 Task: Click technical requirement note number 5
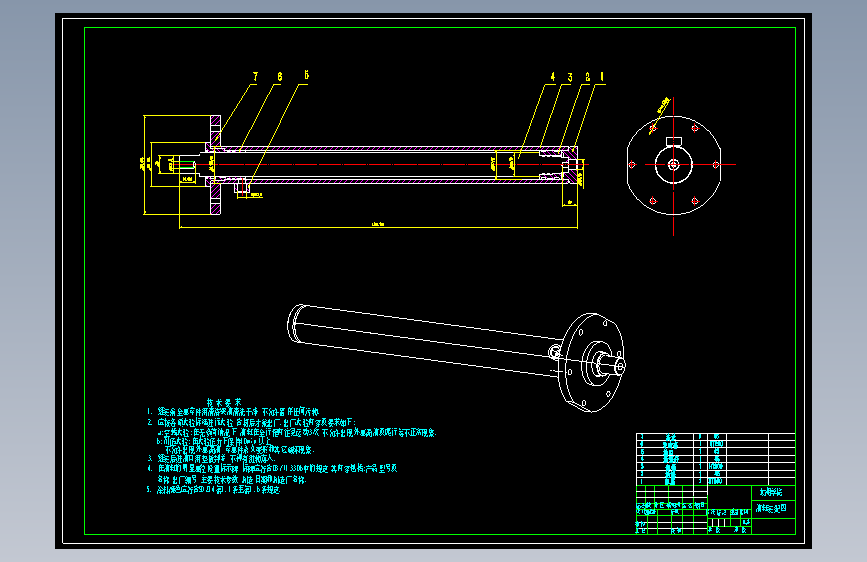(213, 490)
